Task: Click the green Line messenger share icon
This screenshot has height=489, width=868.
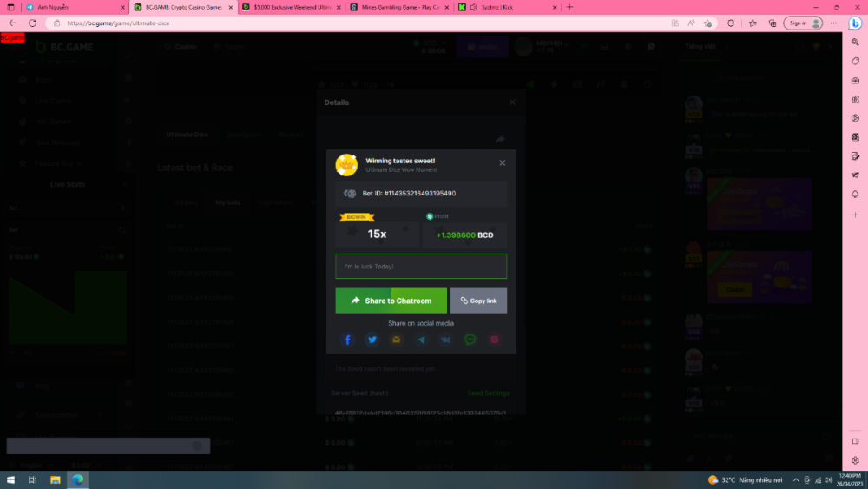Action: coord(470,340)
